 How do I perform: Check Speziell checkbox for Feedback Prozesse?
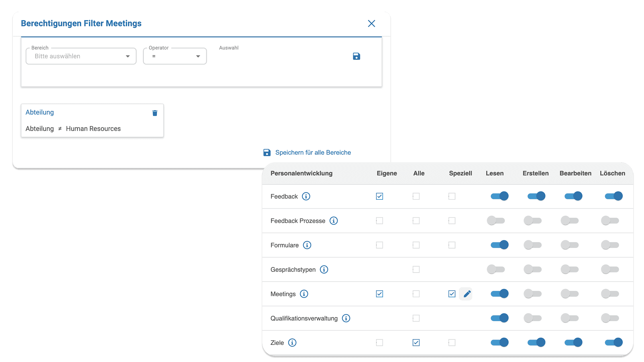coord(452,221)
